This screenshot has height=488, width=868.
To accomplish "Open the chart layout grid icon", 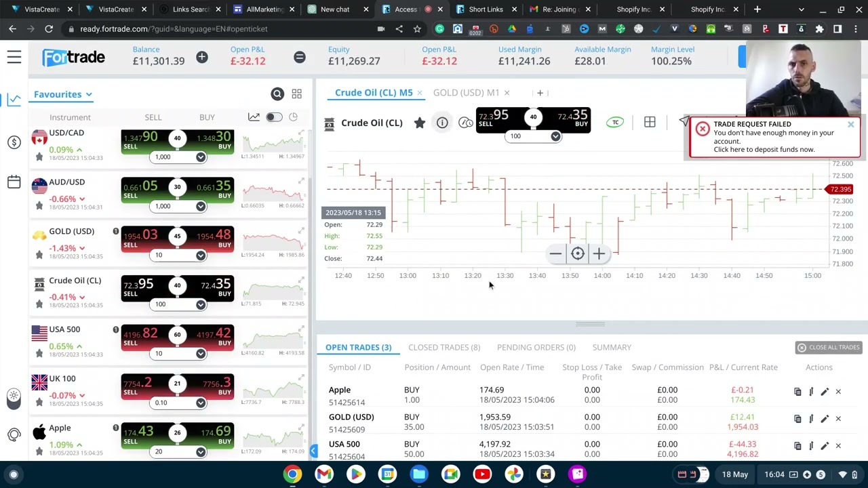I will click(650, 122).
